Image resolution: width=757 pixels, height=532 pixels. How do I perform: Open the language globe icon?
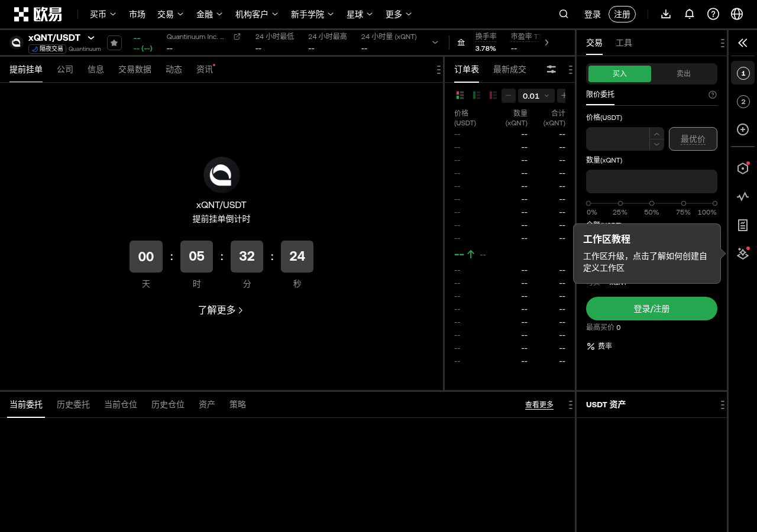[737, 14]
